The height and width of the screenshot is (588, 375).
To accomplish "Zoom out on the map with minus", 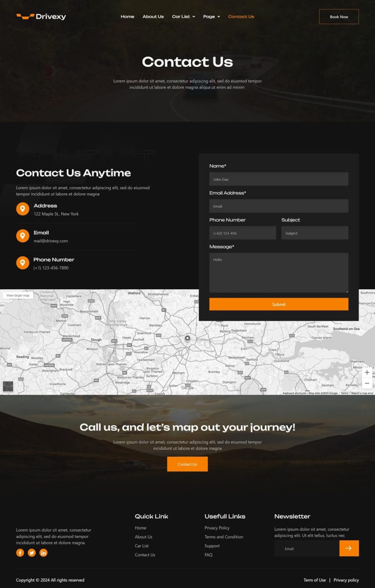I will [367, 384].
